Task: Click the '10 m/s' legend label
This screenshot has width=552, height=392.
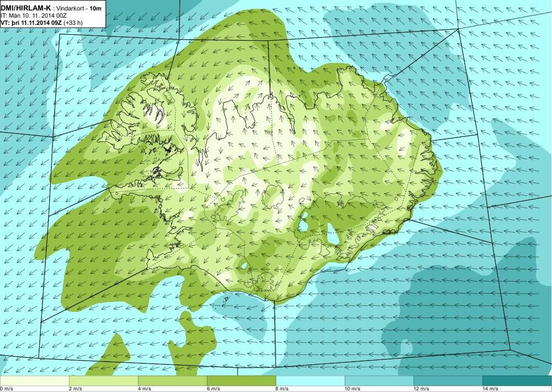Action: [352, 389]
